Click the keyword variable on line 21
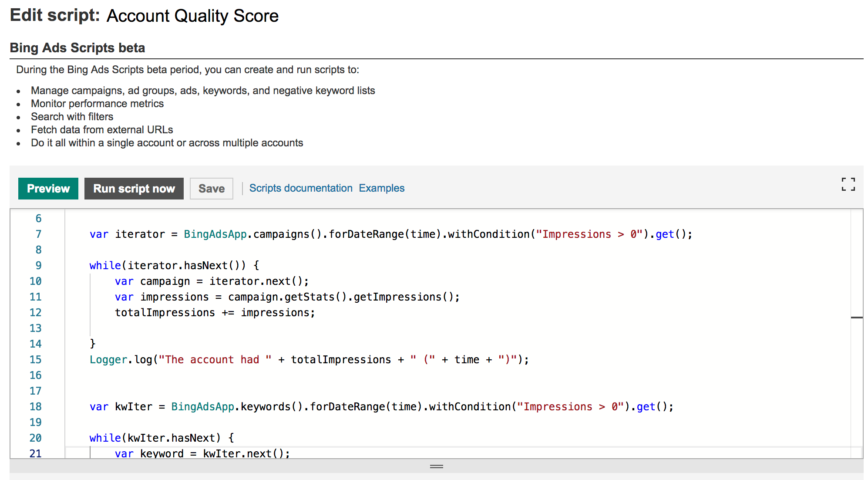868x480 pixels. (161, 453)
